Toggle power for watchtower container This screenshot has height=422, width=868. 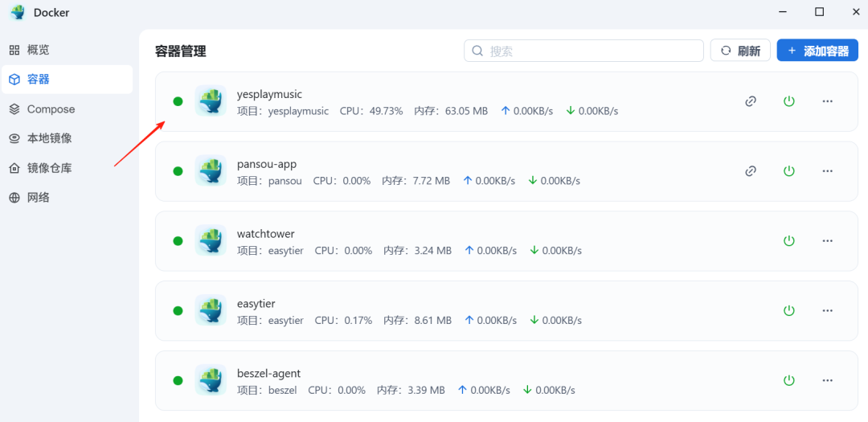(789, 241)
